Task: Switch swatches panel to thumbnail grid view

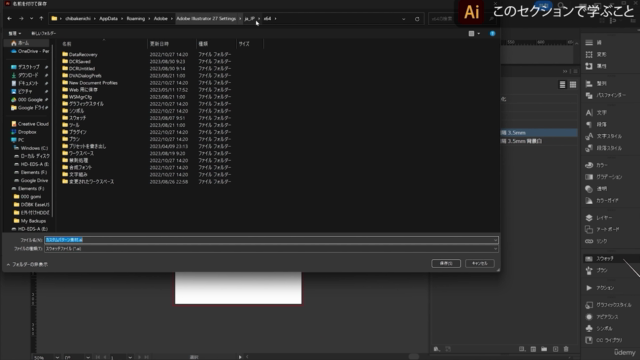Action: [573, 84]
